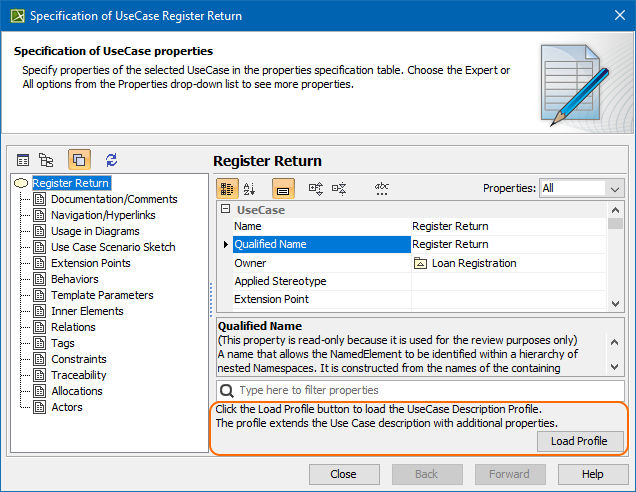The image size is (636, 492).
Task: Click the Load Profile button
Action: point(579,441)
